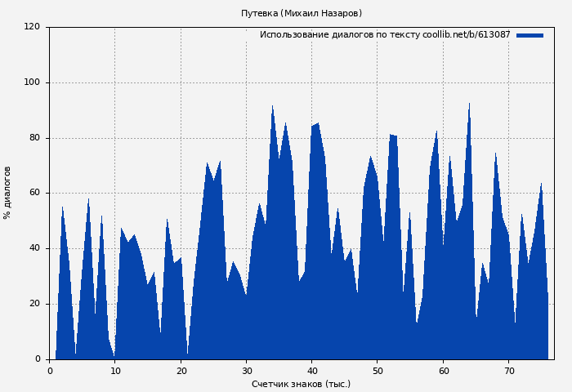Image resolution: width=572 pixels, height=392 pixels.
Task: Click the blue legend color swatch
Action: click(x=530, y=35)
